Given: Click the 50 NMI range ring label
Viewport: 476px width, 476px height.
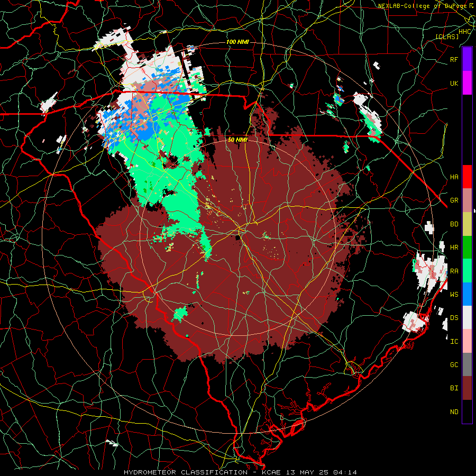Looking at the screenshot, I should click(237, 140).
